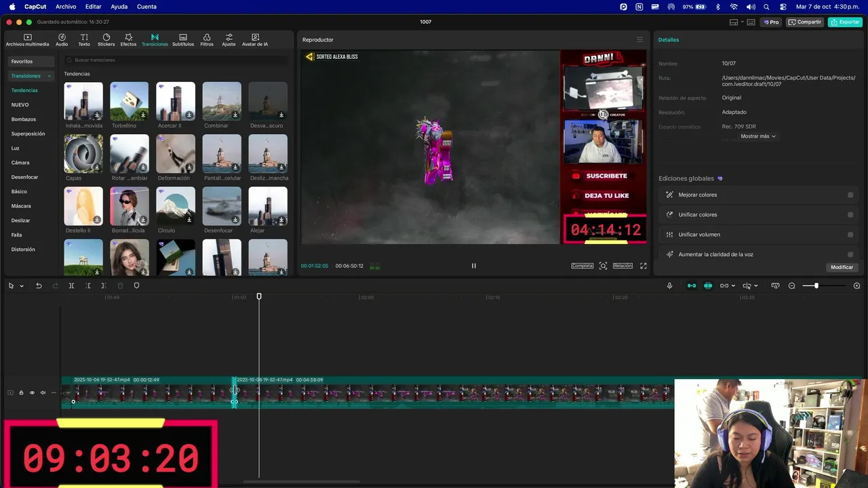Click the track three-dots more options
868x488 pixels.
pos(54,392)
